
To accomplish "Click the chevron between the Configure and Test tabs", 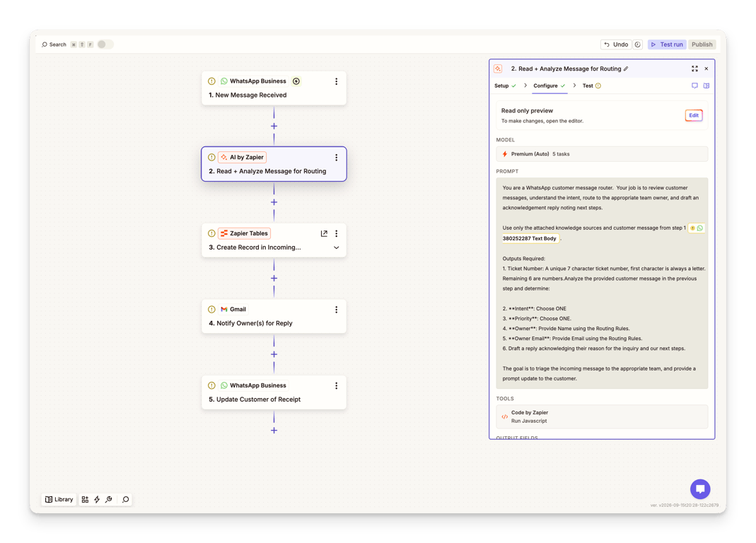I will click(575, 86).
